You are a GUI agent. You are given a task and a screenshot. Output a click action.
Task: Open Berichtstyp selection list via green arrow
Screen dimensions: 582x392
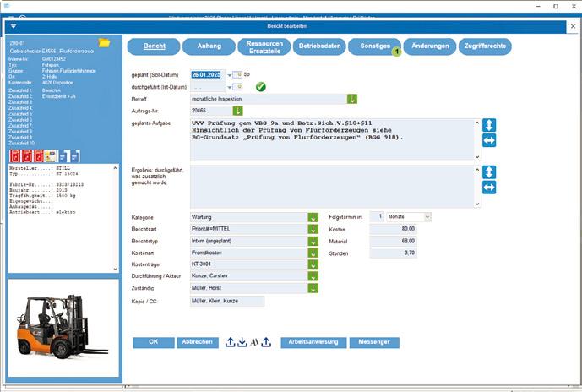tap(313, 241)
